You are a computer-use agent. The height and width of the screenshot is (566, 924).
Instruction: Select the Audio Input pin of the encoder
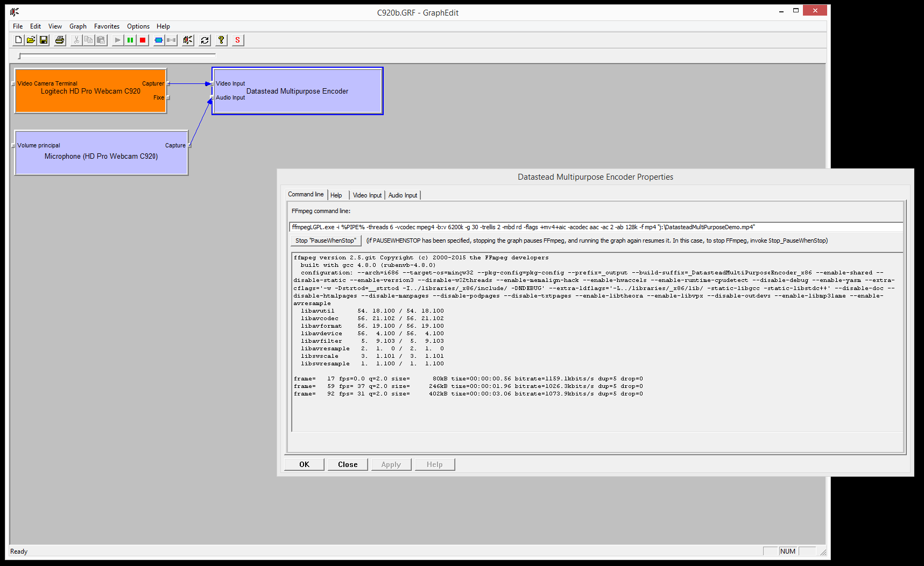pyautogui.click(x=210, y=97)
